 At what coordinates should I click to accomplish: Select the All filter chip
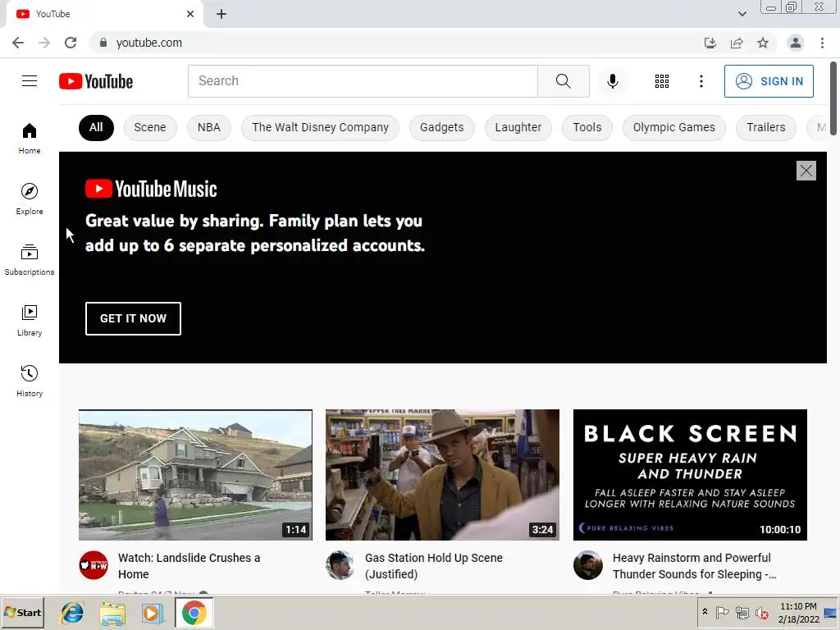96,127
